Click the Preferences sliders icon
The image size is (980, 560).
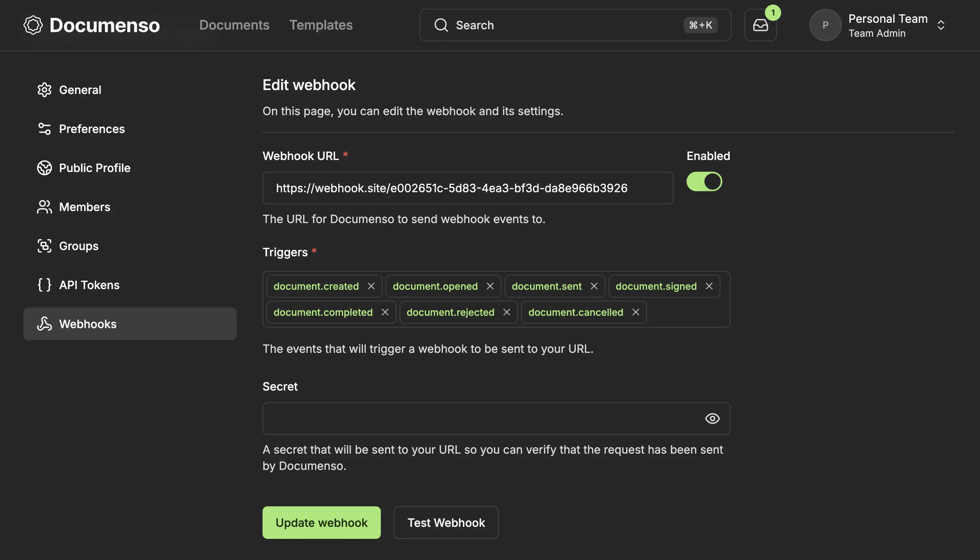click(45, 129)
